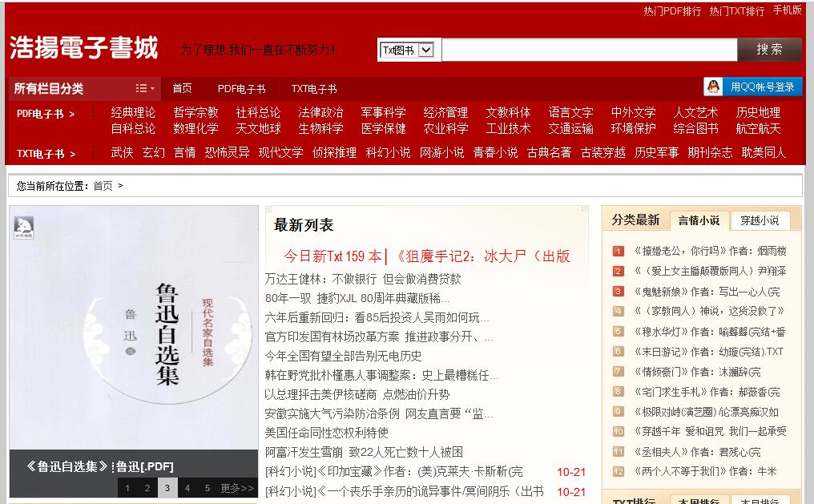Open the 哲学宗教 PDF category
Screen dimensions: 814x504
[x=195, y=113]
